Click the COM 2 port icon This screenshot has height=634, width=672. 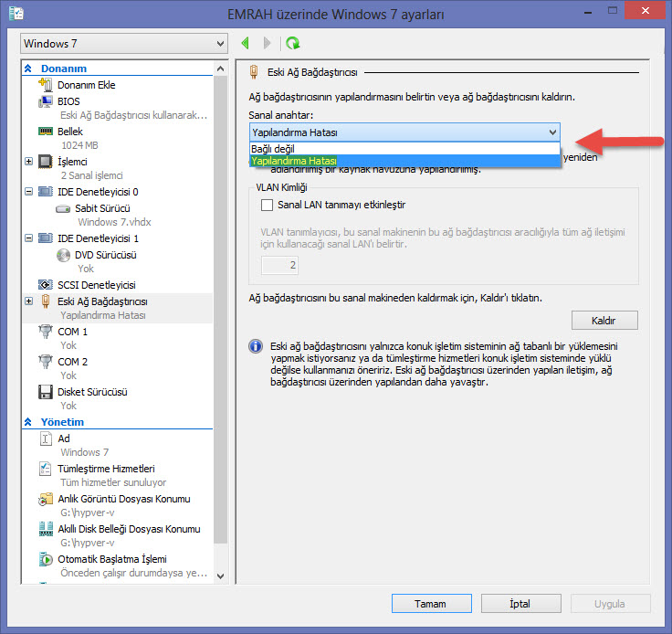pyautogui.click(x=46, y=362)
